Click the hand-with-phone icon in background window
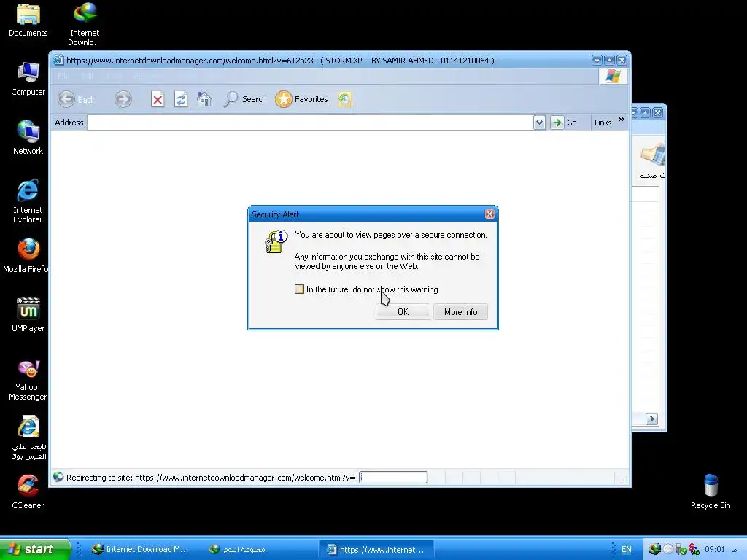Image resolution: width=747 pixels, height=560 pixels. [x=652, y=154]
